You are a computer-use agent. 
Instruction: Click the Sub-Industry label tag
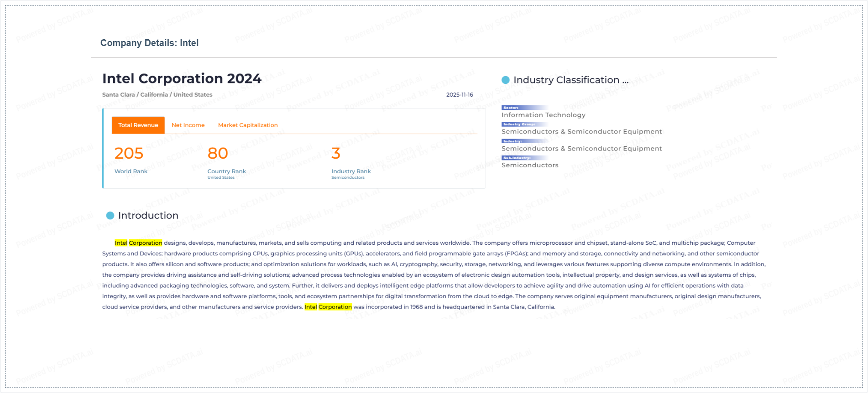pyautogui.click(x=517, y=158)
